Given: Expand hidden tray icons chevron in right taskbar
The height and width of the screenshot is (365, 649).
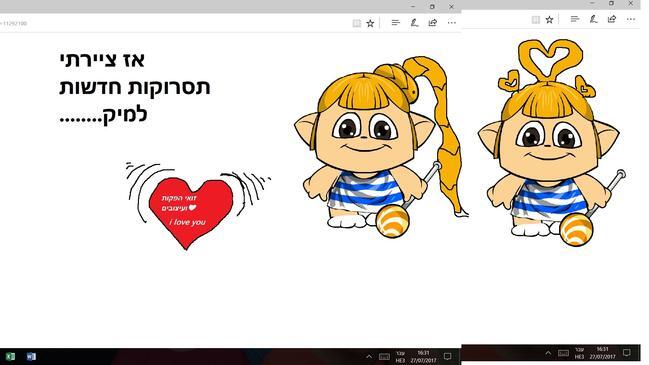Looking at the screenshot, I should 548,353.
